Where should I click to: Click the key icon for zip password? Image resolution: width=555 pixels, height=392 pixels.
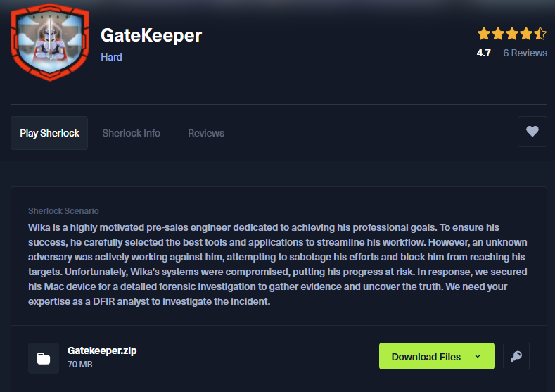click(x=516, y=357)
